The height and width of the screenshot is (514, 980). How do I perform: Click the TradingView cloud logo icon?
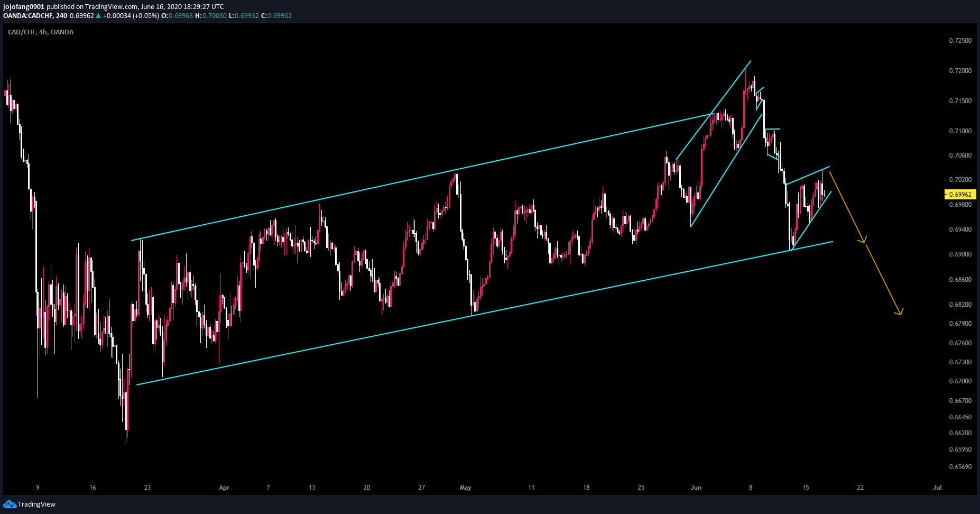[10, 504]
